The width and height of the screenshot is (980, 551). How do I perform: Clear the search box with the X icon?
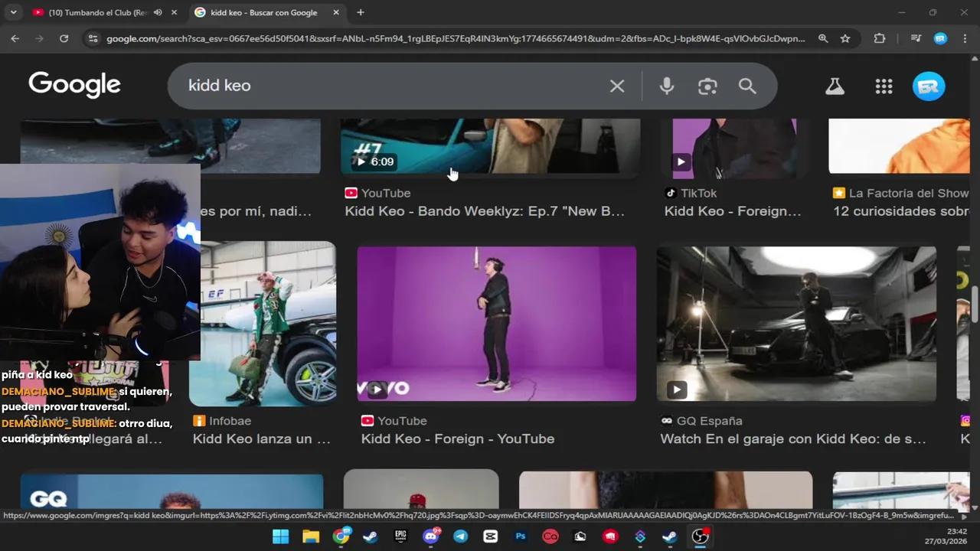pyautogui.click(x=617, y=86)
